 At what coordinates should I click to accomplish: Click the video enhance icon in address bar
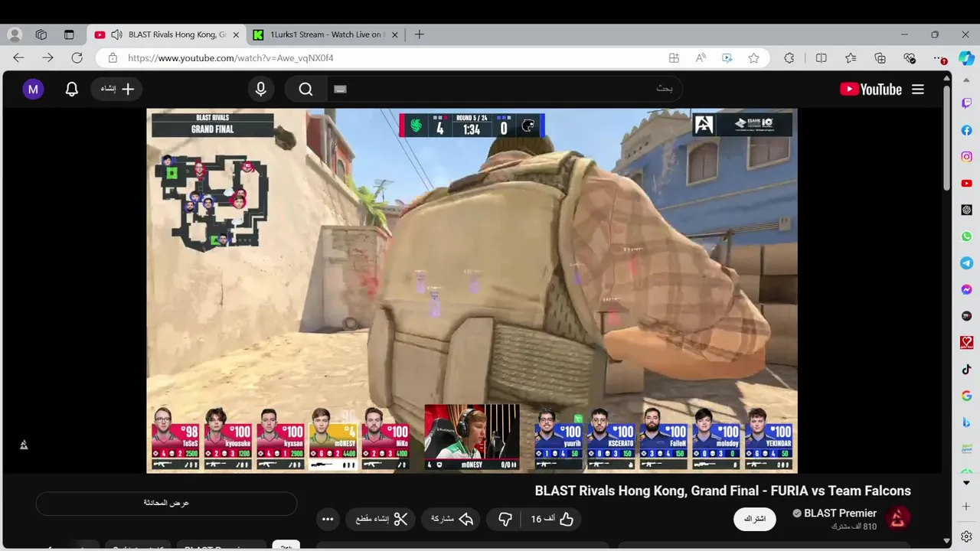(x=727, y=58)
